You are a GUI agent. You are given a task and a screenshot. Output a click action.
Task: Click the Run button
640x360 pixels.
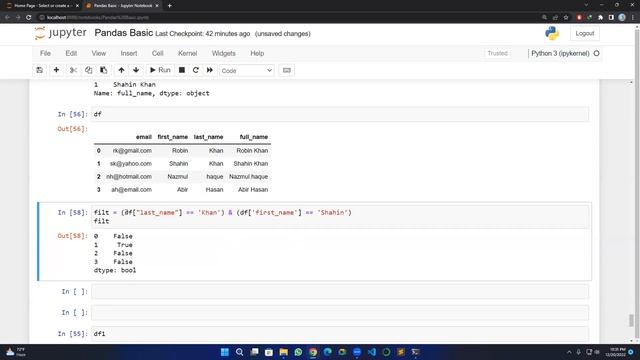click(x=160, y=70)
